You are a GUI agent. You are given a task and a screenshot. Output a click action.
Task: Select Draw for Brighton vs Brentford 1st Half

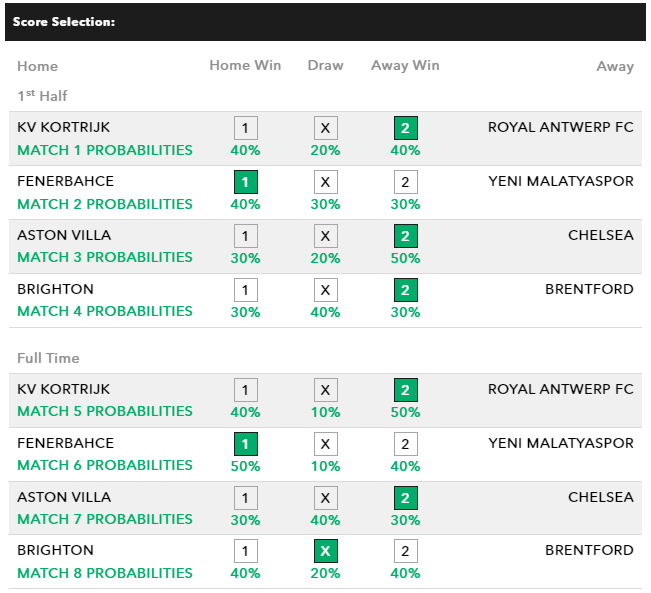point(325,290)
